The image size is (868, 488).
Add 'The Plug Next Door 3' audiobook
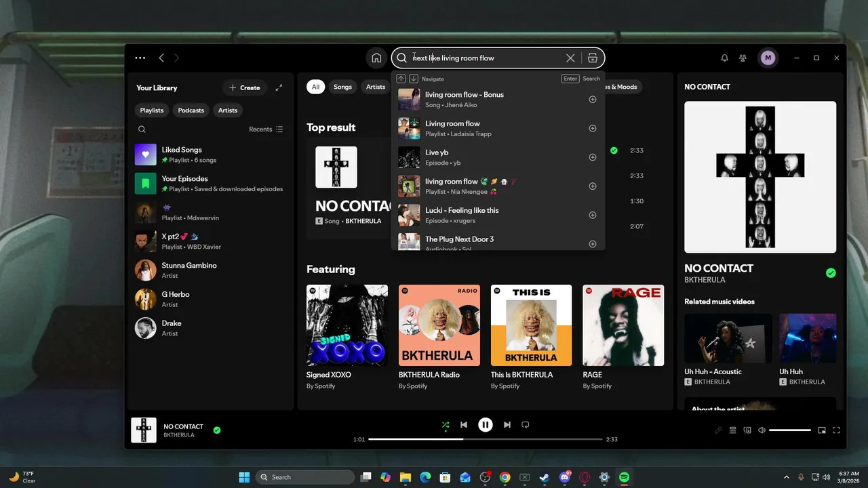tap(593, 244)
